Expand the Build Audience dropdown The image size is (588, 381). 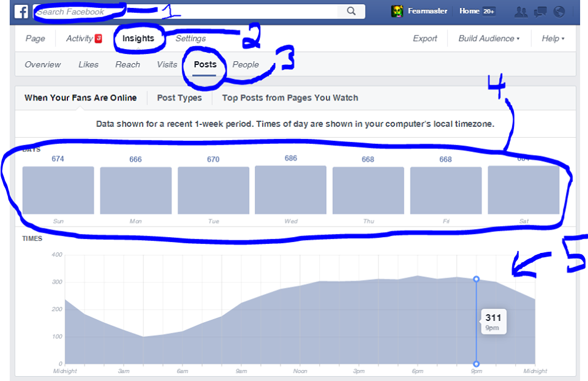[489, 39]
